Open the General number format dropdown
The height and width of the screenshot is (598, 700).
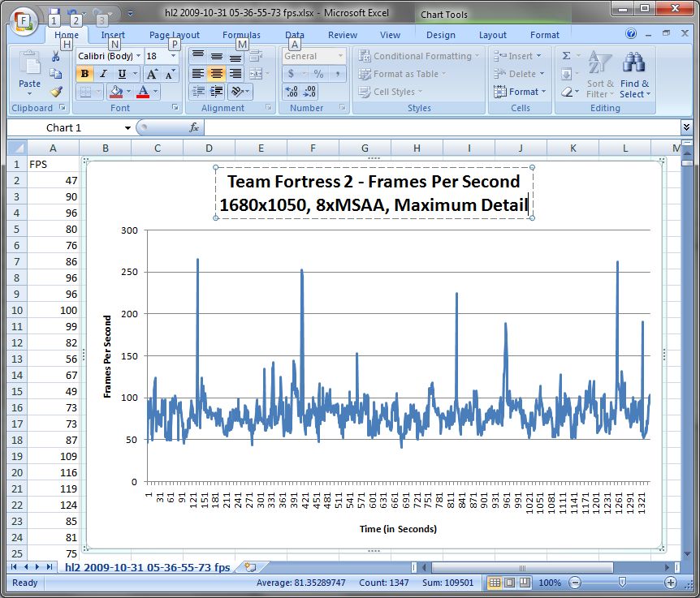[x=340, y=56]
